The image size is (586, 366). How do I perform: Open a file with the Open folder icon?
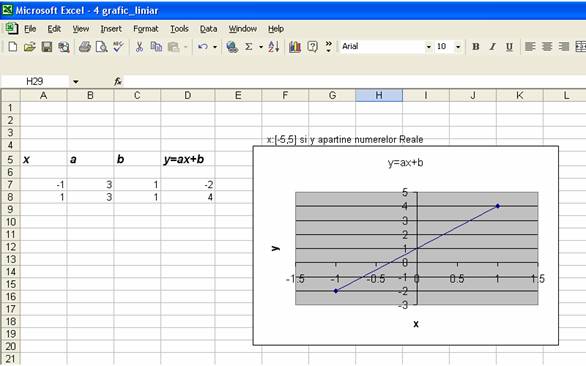pyautogui.click(x=30, y=47)
